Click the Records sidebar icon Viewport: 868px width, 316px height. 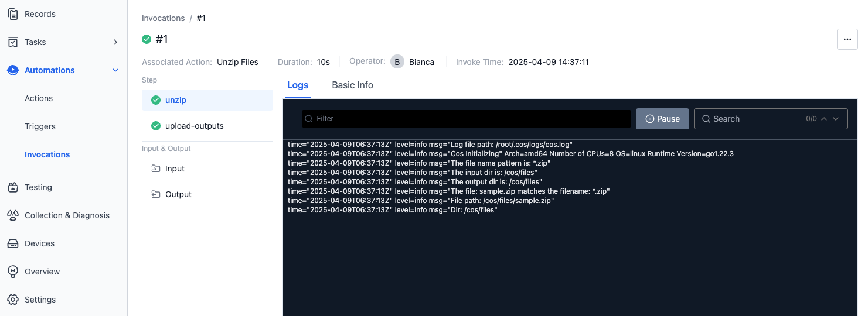13,14
